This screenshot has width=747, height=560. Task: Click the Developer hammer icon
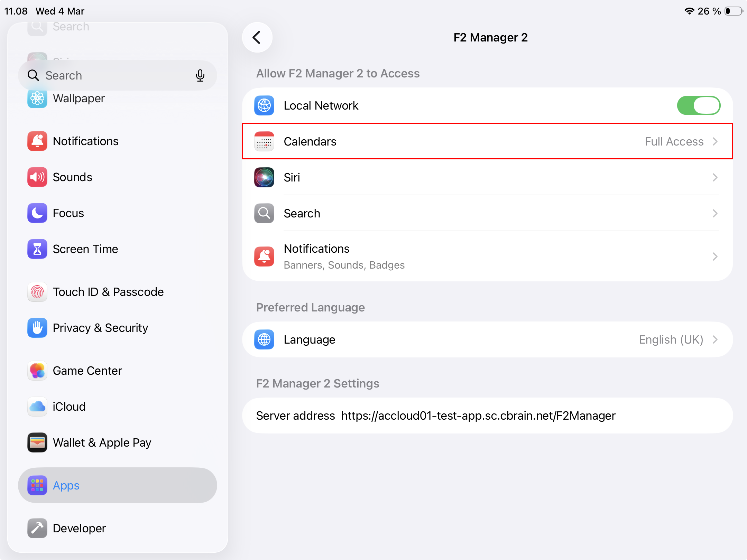click(x=37, y=528)
